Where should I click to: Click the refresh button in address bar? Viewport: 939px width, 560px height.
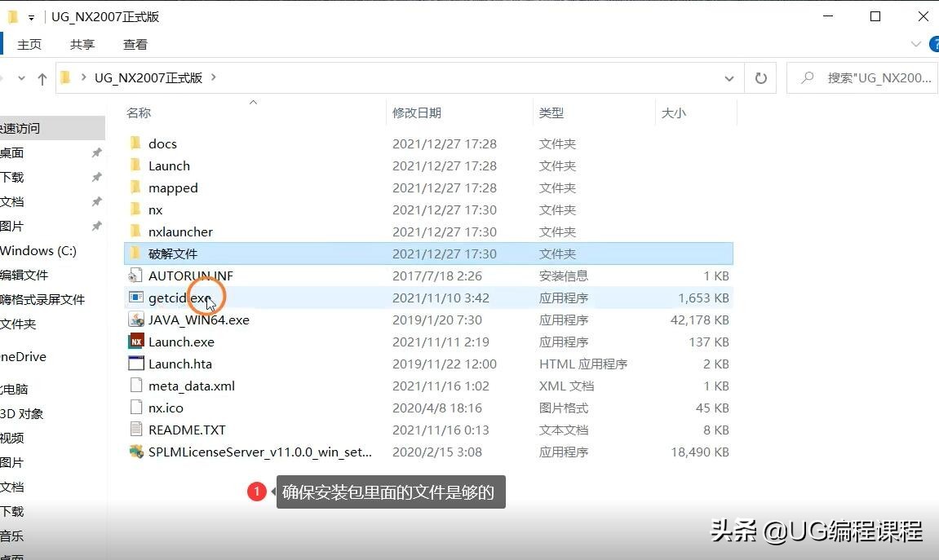pos(760,77)
